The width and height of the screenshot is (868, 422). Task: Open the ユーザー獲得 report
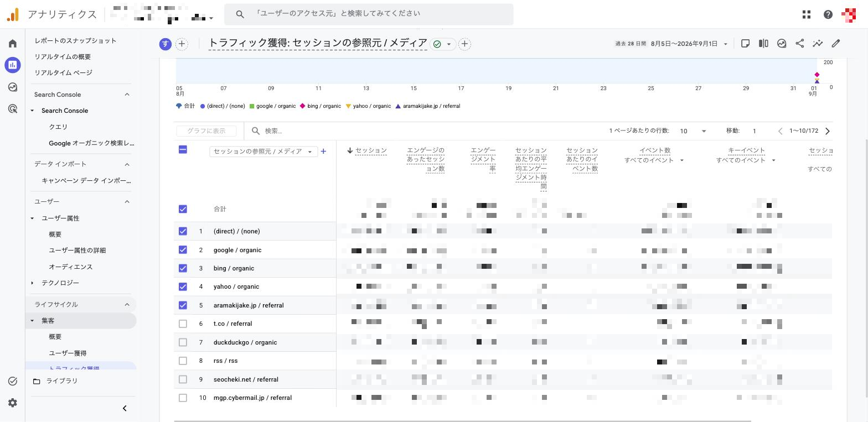tap(68, 353)
